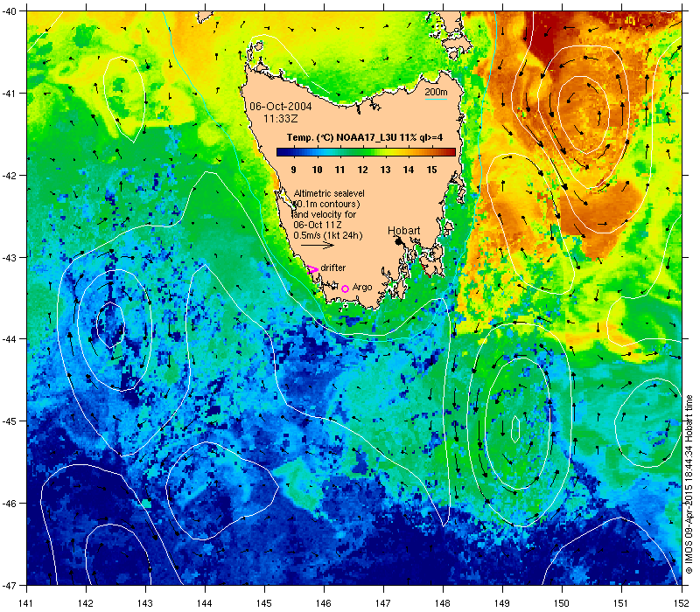Click the temperature color scale bar
The height and width of the screenshot is (612, 700).
coord(366,152)
